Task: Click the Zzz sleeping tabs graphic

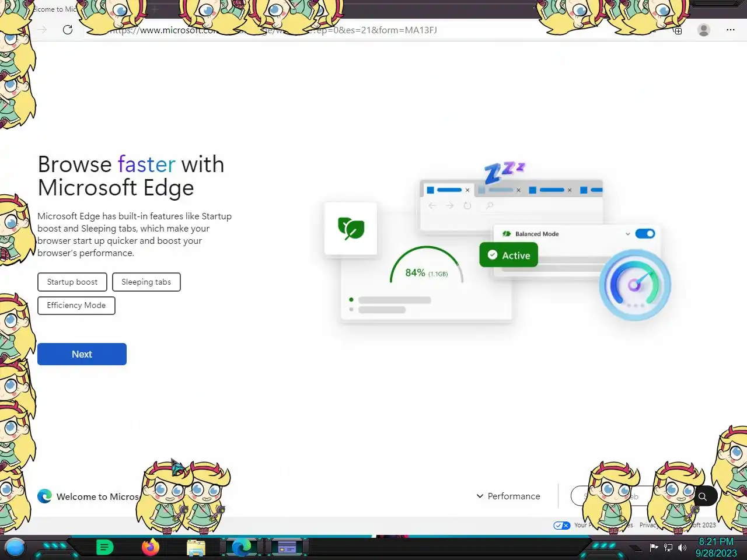Action: point(505,172)
